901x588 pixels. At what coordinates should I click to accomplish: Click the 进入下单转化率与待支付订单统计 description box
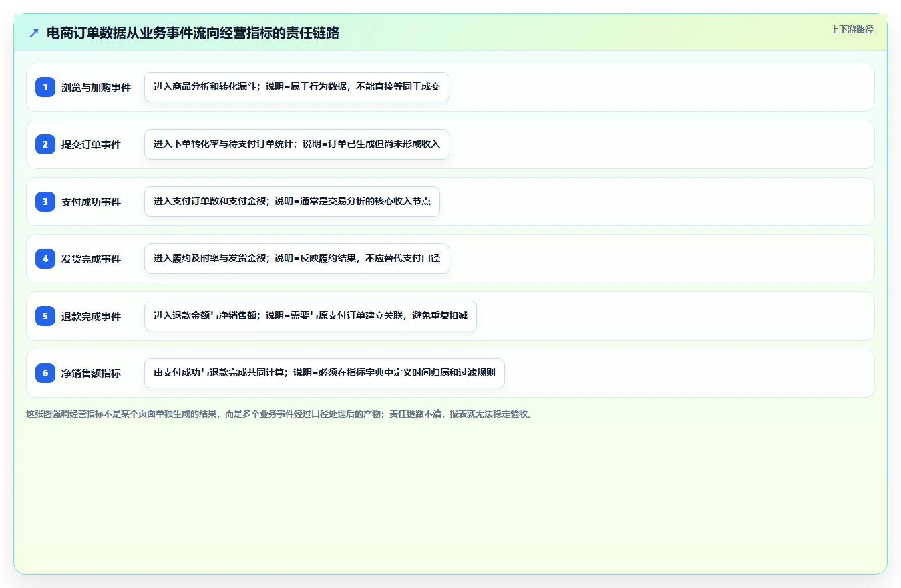coord(297,144)
